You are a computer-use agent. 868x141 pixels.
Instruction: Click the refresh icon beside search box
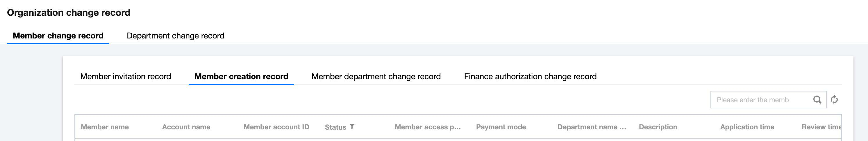click(834, 100)
